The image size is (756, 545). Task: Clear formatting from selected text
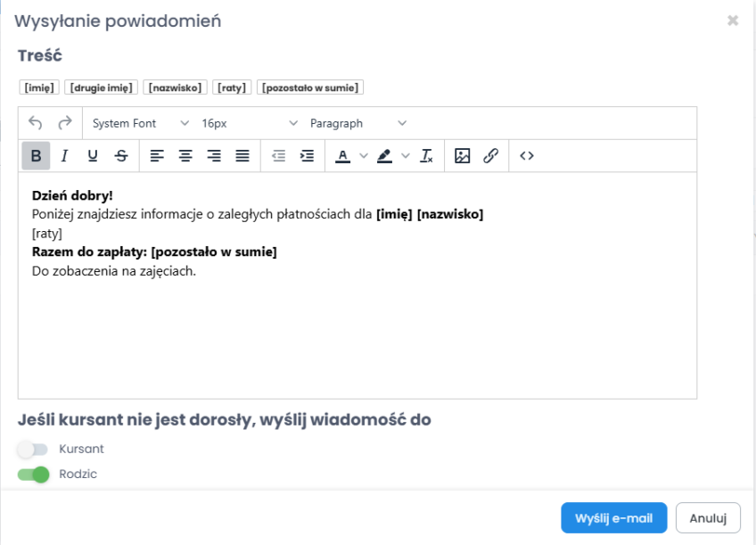click(x=427, y=156)
